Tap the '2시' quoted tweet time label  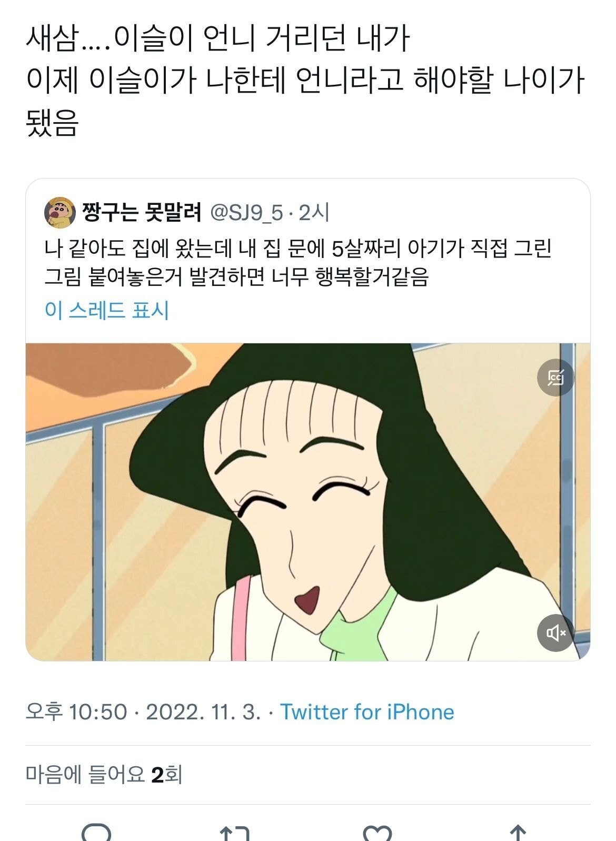coord(314,213)
